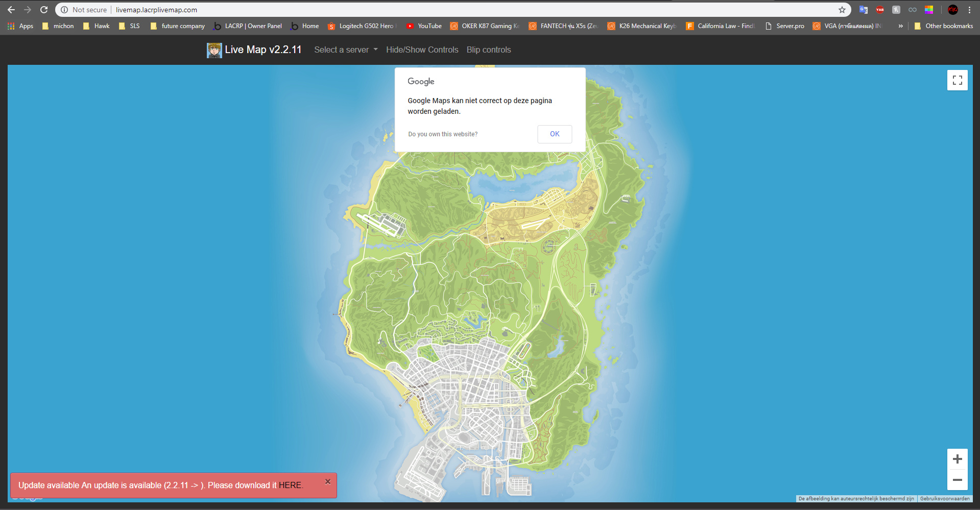Close the update available notification
This screenshot has width=980, height=510.
click(327, 481)
